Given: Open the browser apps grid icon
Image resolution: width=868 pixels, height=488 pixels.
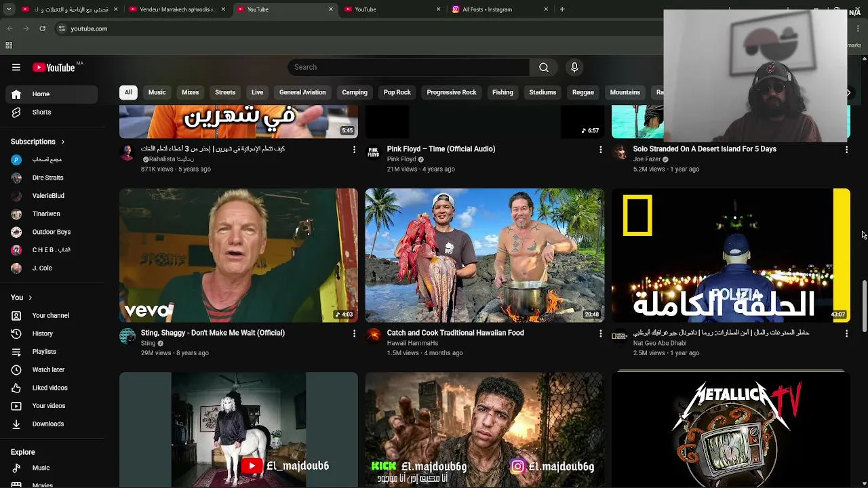Looking at the screenshot, I should pos(9,45).
